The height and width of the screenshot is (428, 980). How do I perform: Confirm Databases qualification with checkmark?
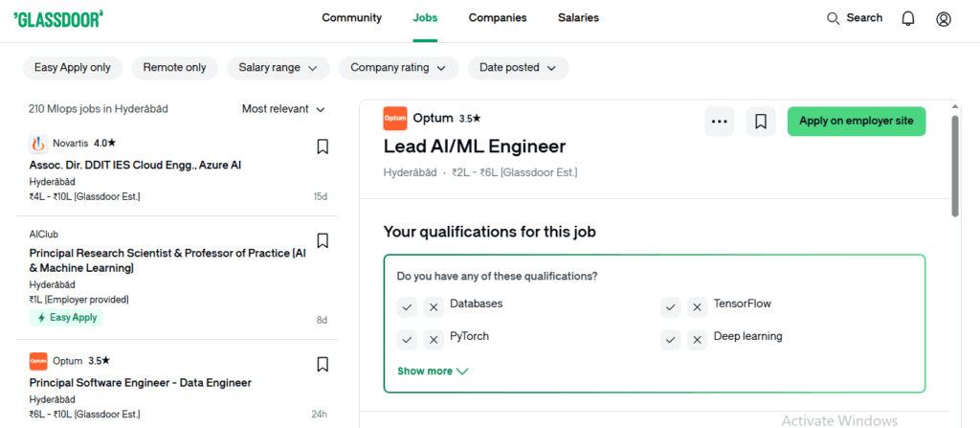(407, 306)
